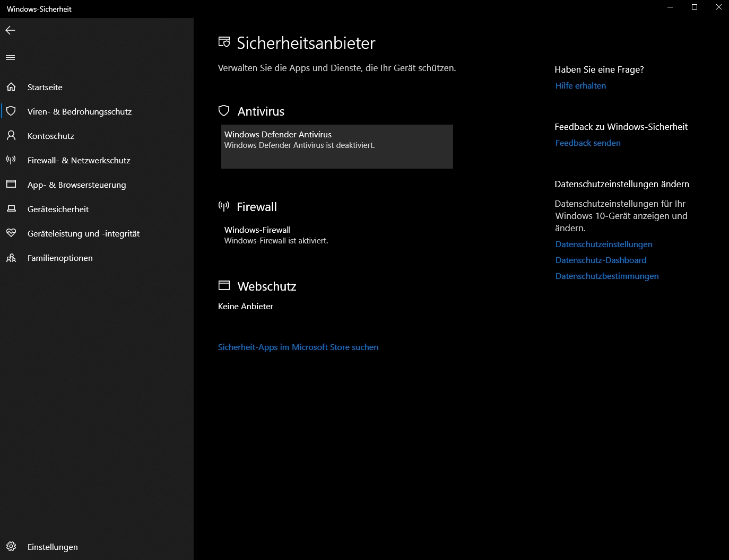This screenshot has height=560, width=729.
Task: Click the Antivirus section heading
Action: click(261, 111)
